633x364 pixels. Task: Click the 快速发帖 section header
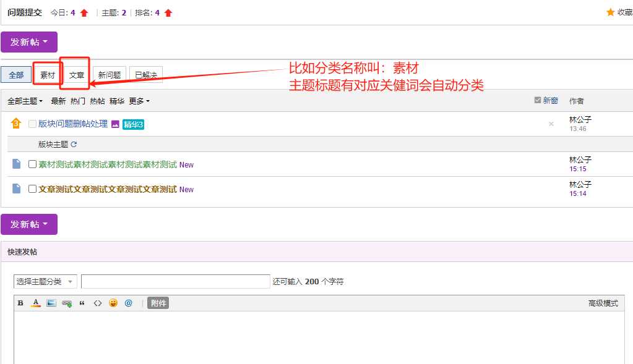[22, 252]
